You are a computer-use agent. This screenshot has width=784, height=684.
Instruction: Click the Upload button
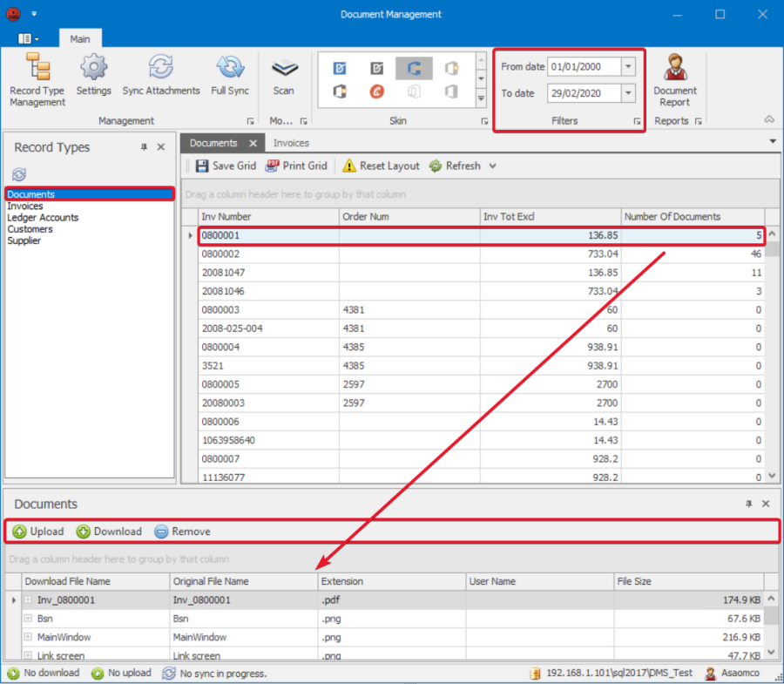coord(38,532)
